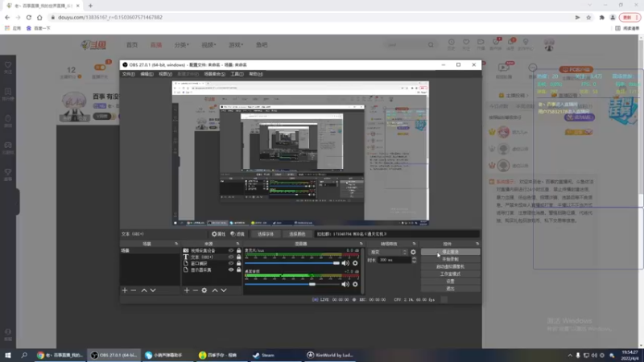
Task: Open Chrome extensions puzzle icon
Action: click(601, 17)
